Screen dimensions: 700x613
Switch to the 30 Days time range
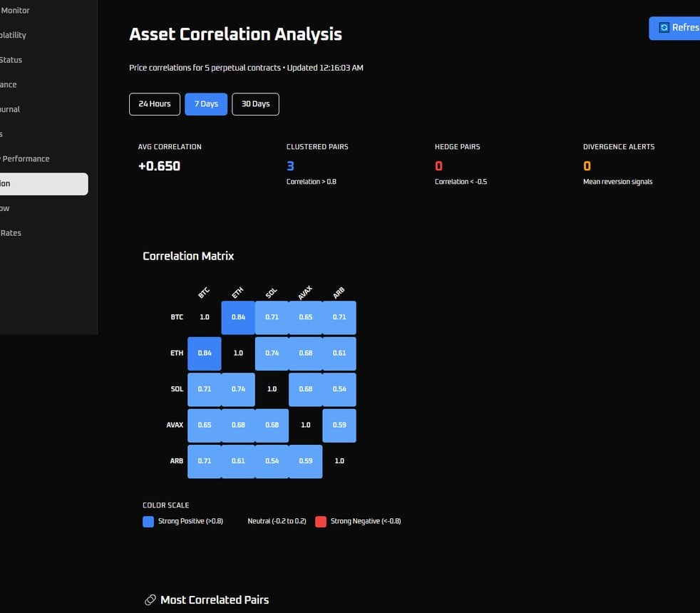coord(255,104)
